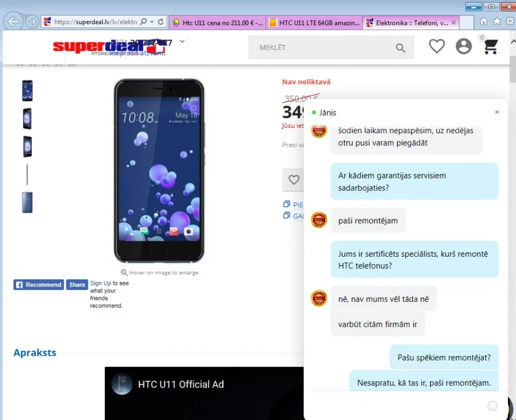Image resolution: width=516 pixels, height=420 pixels.
Task: Expand the address bar history dropdown arrow
Action: pos(152,22)
